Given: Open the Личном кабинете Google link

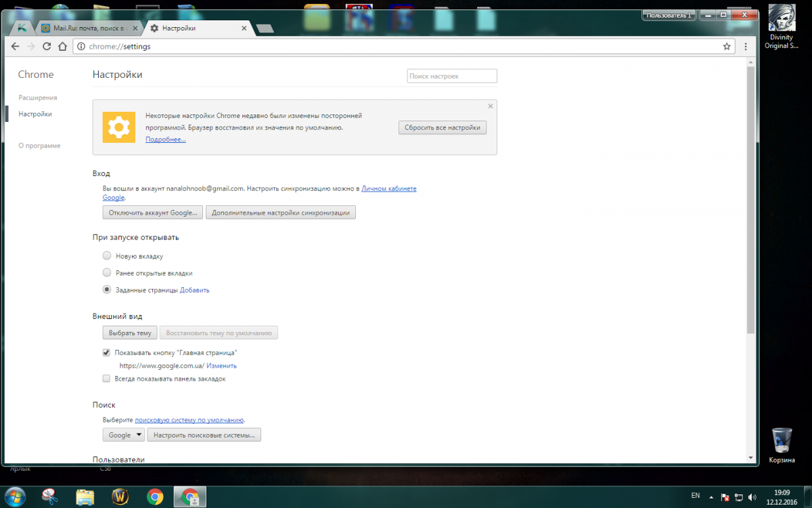Looking at the screenshot, I should (x=389, y=188).
